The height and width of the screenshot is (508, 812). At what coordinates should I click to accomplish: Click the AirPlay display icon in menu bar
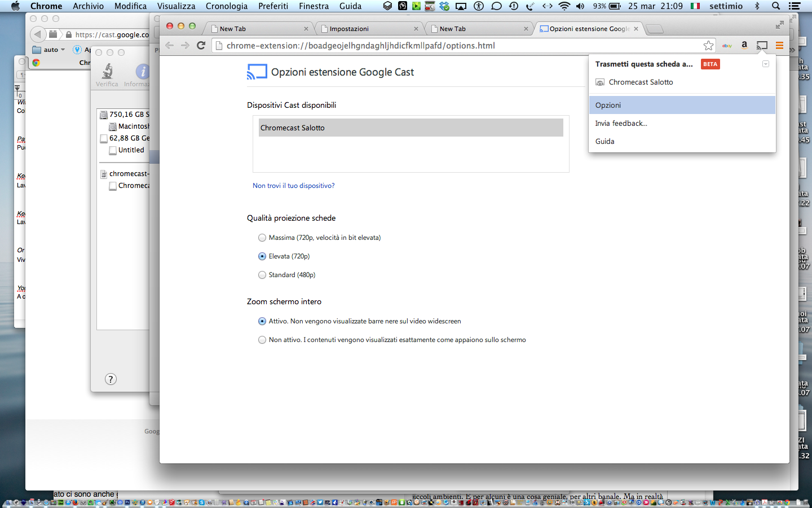pos(461,6)
